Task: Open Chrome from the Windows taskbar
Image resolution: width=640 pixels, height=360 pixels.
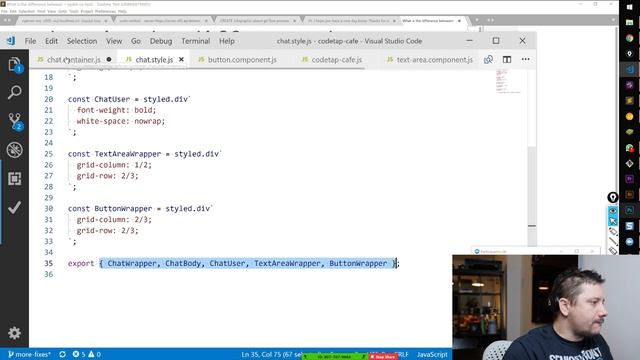Action: click(629, 38)
